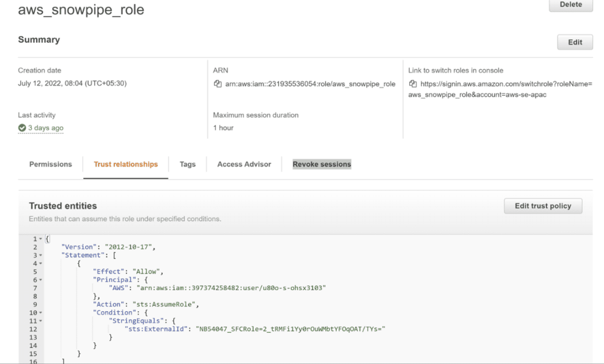Edit the role summary

(575, 42)
